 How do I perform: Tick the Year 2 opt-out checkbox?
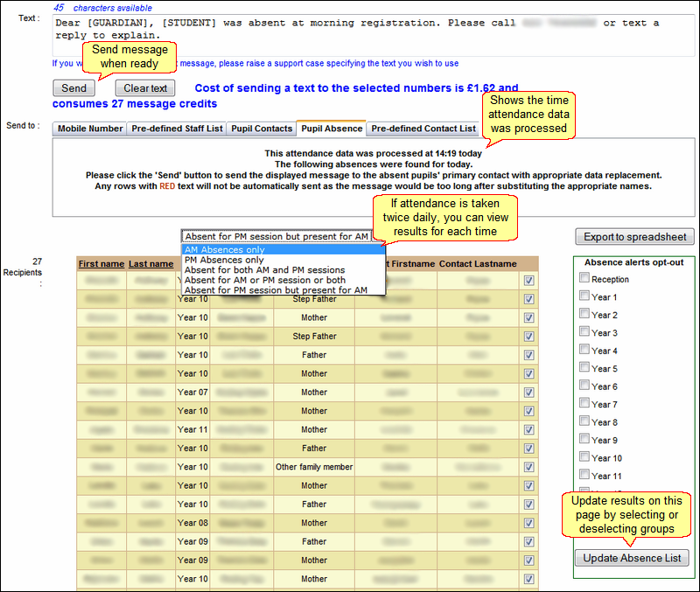click(x=584, y=313)
